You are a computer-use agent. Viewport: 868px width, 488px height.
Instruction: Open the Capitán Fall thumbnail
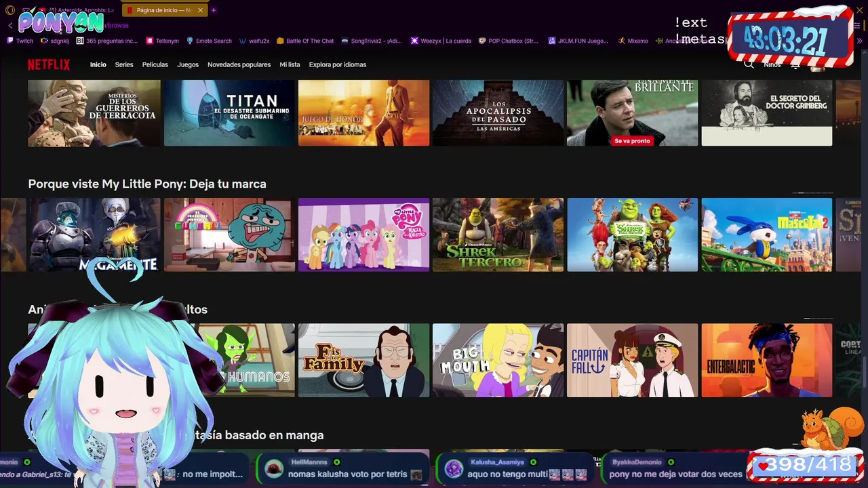coord(632,360)
